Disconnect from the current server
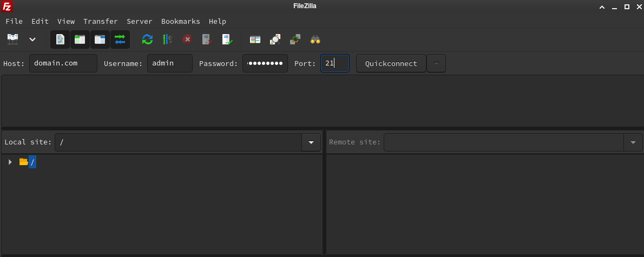 click(207, 39)
